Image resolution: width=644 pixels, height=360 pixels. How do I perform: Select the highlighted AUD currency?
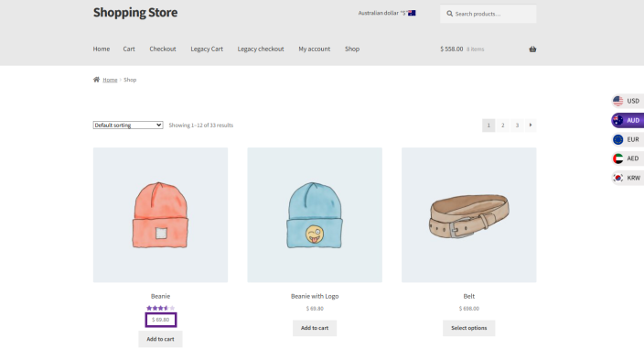pos(628,120)
